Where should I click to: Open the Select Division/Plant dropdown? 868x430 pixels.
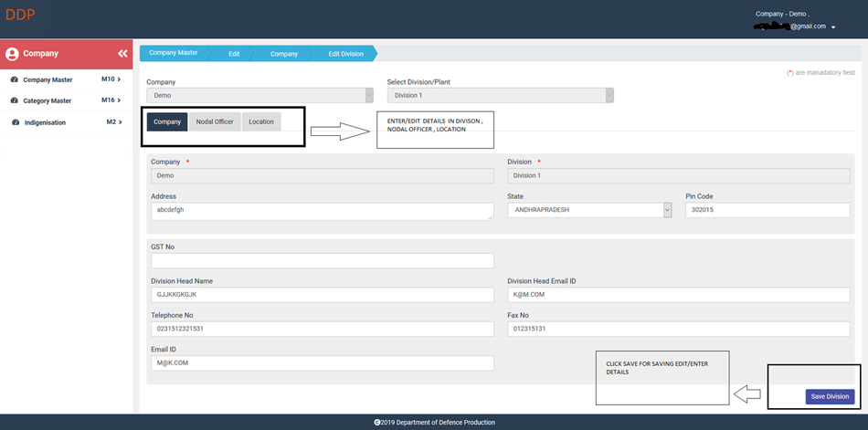(500, 95)
